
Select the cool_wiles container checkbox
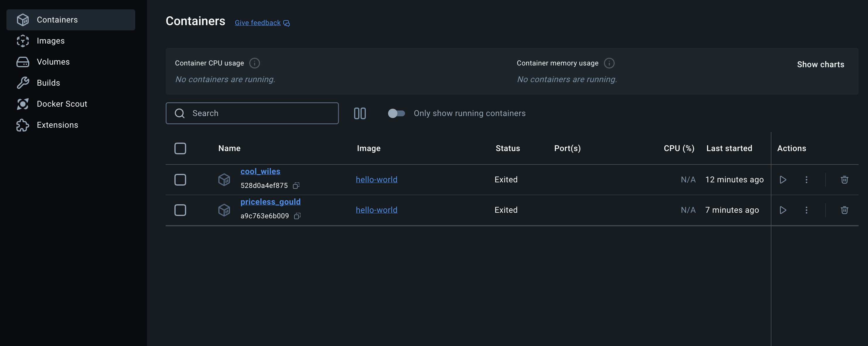[x=180, y=180]
